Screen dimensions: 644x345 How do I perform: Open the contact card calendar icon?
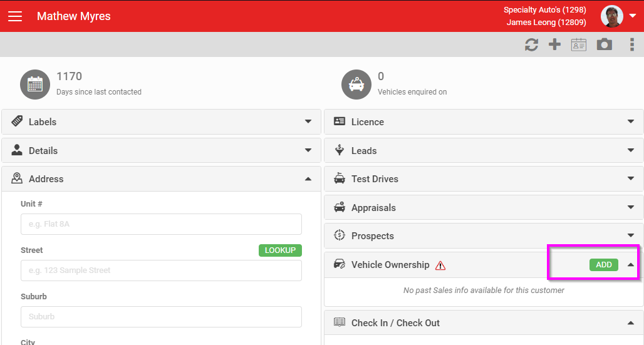tap(579, 44)
